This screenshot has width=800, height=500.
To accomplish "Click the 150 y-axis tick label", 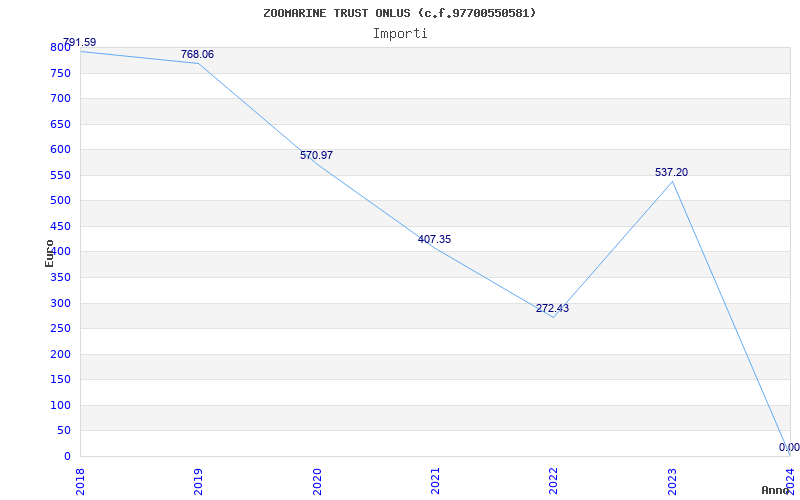I will coord(60,380).
